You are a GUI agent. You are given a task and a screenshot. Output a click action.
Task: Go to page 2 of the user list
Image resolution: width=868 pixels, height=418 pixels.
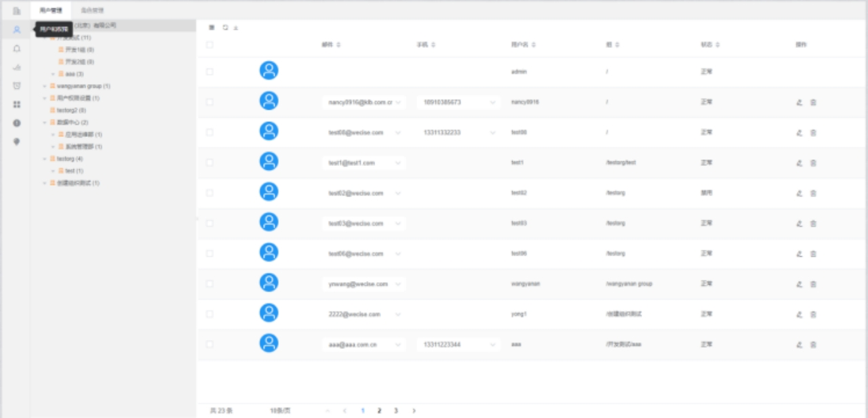[379, 411]
